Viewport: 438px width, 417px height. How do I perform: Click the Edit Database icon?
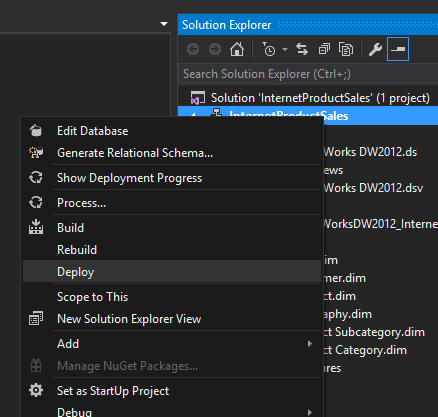click(36, 131)
